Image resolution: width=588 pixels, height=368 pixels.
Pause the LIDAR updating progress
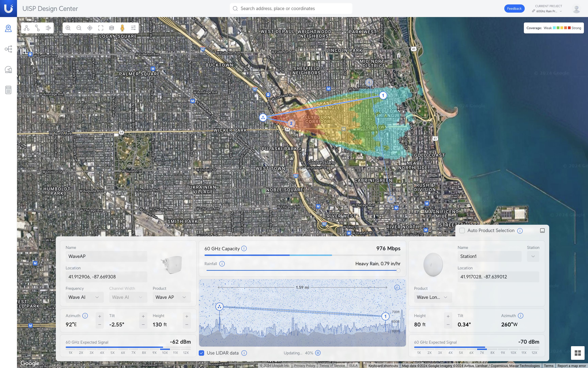tap(318, 353)
